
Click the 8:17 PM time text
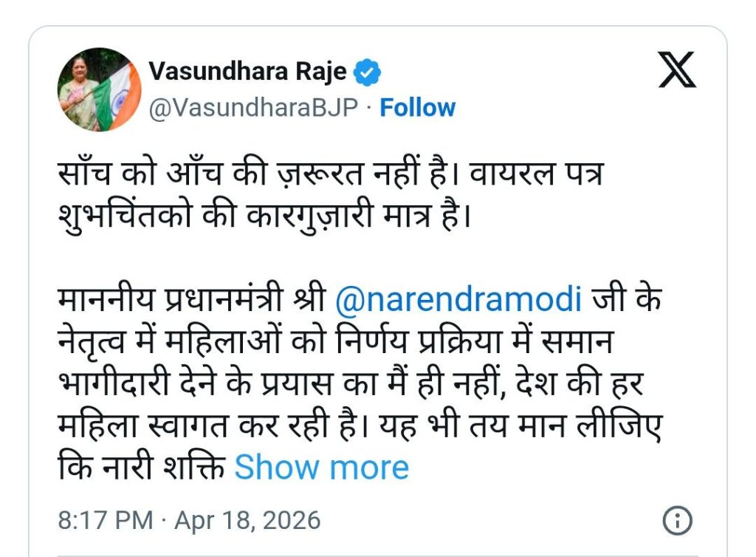pos(105,520)
